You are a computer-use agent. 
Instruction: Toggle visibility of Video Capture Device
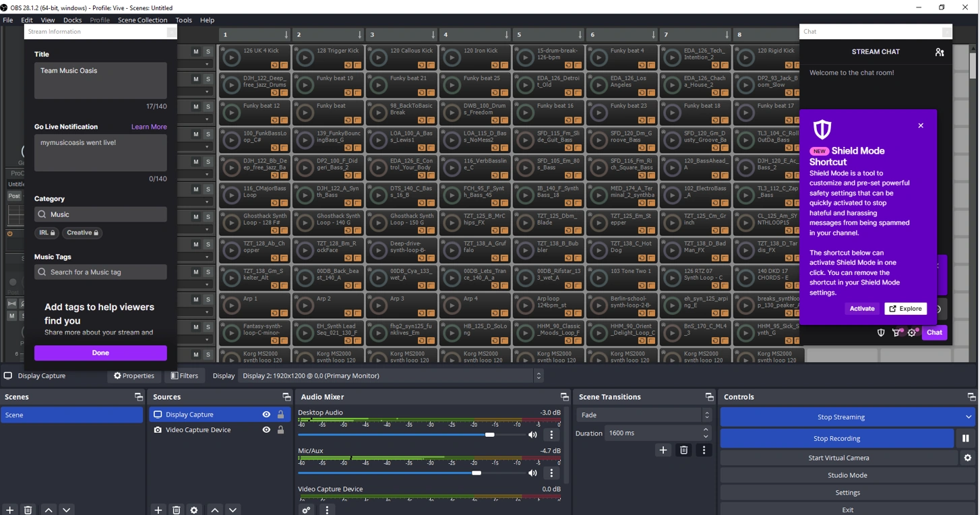[266, 429]
